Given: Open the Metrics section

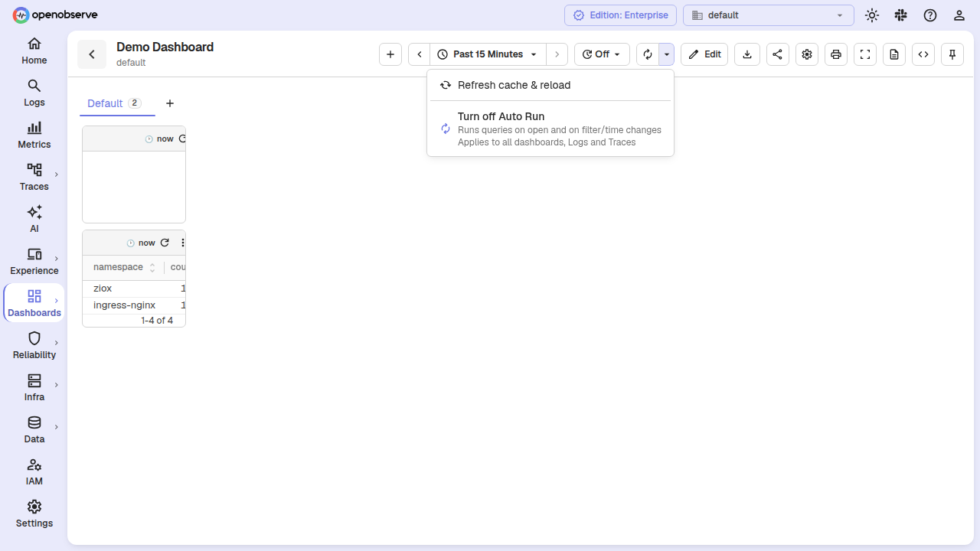Looking at the screenshot, I should (34, 135).
